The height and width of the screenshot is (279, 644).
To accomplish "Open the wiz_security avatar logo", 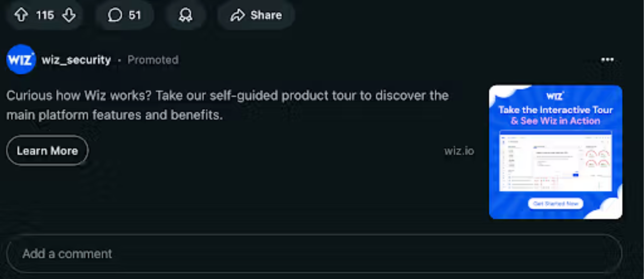I will click(x=21, y=59).
